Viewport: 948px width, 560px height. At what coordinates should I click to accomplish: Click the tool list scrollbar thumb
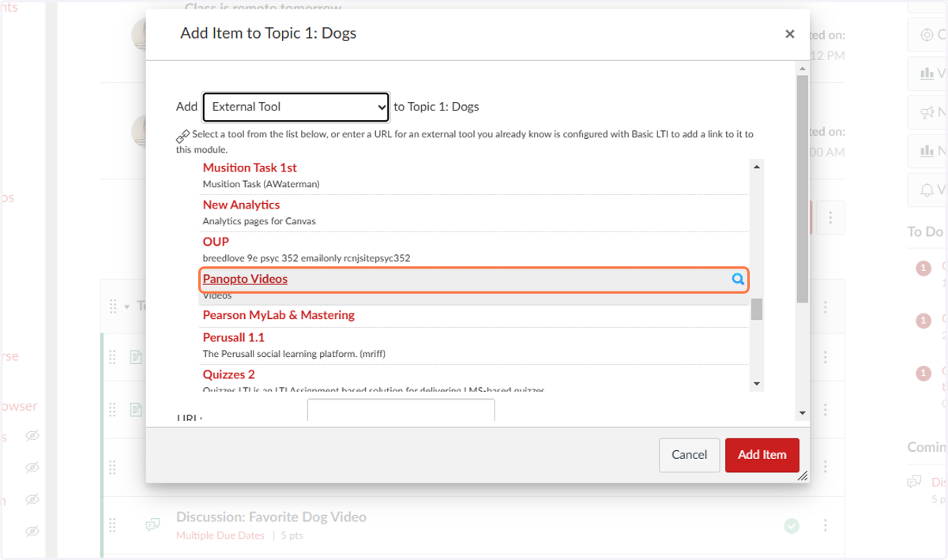tap(757, 309)
